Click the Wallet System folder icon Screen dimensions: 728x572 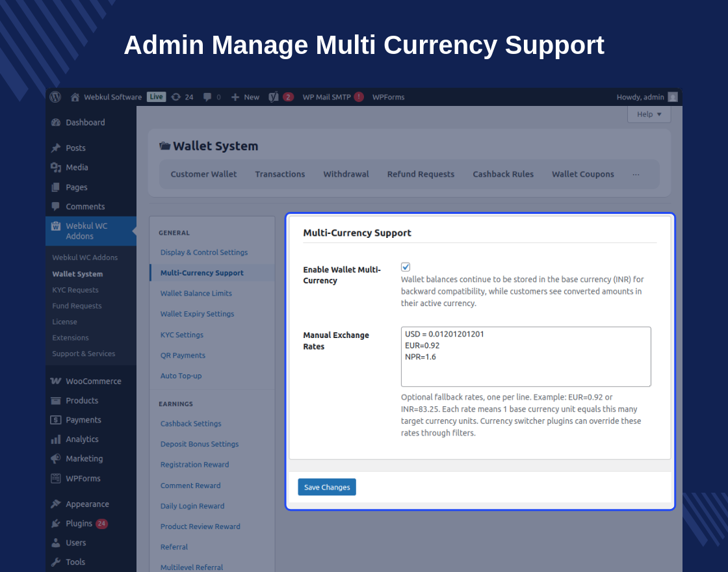click(x=165, y=146)
